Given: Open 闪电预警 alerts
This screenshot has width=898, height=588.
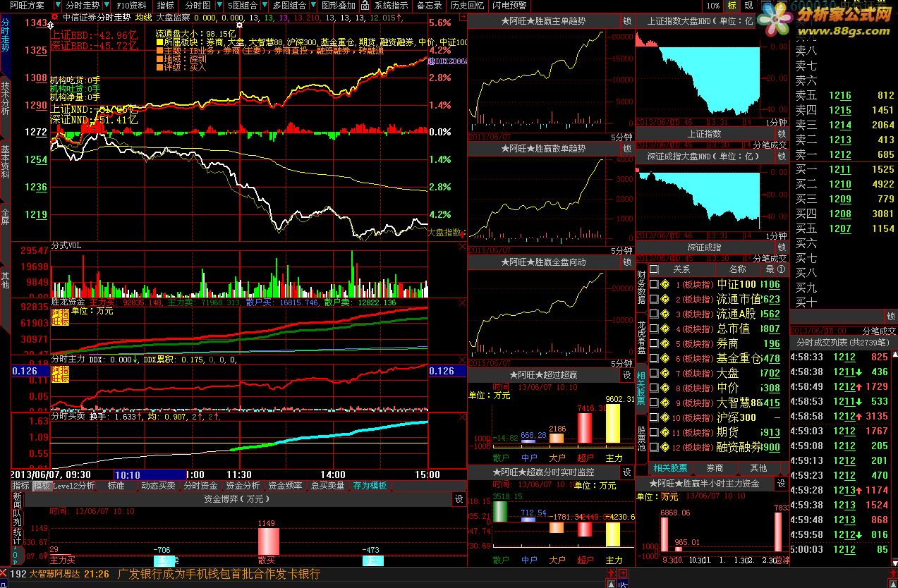Looking at the screenshot, I should (x=509, y=5).
